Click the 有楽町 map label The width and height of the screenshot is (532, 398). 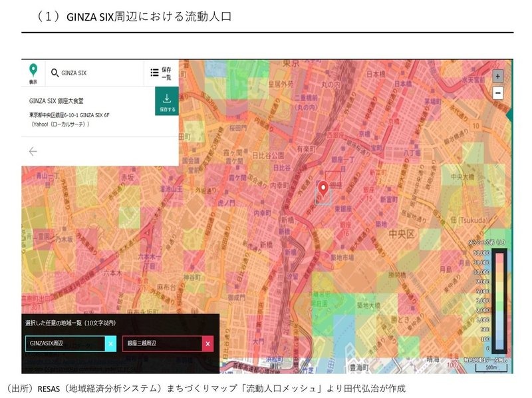[x=307, y=148]
